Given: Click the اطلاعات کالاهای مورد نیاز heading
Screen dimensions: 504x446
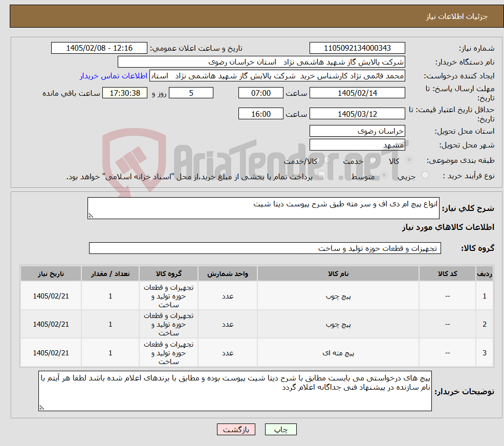Looking at the screenshot, I should [x=448, y=227].
